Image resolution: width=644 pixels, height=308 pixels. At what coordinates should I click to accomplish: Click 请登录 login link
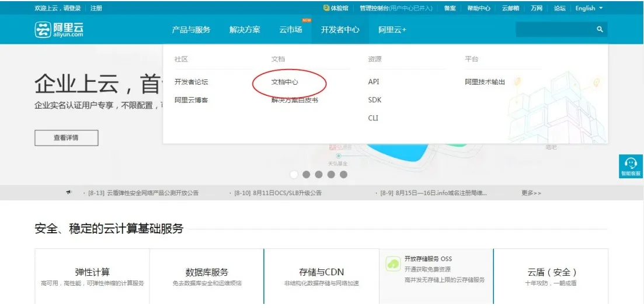72,8
